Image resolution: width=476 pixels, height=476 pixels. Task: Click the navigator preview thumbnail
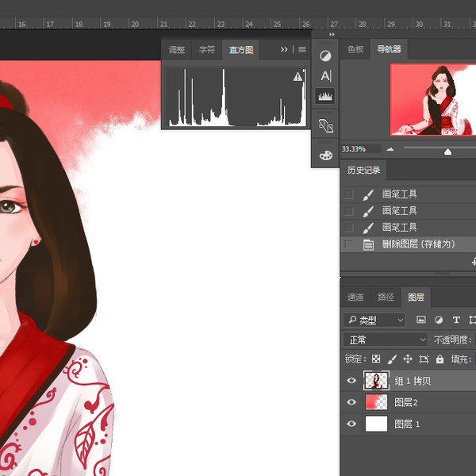coord(433,100)
